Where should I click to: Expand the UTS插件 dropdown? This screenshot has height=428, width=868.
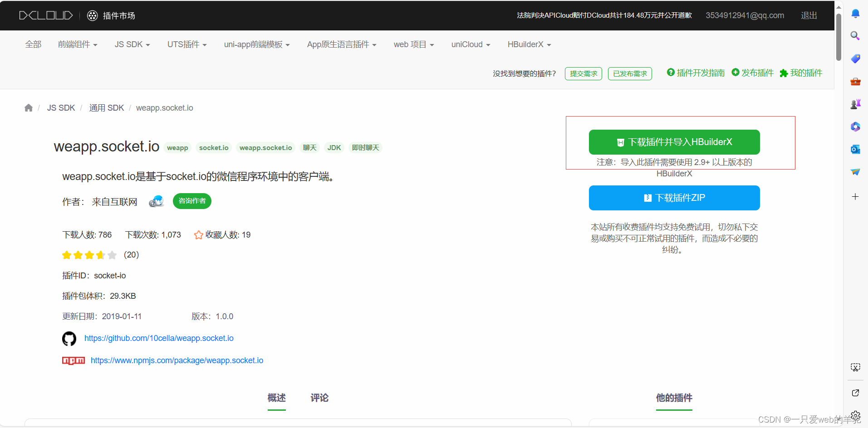pos(187,44)
